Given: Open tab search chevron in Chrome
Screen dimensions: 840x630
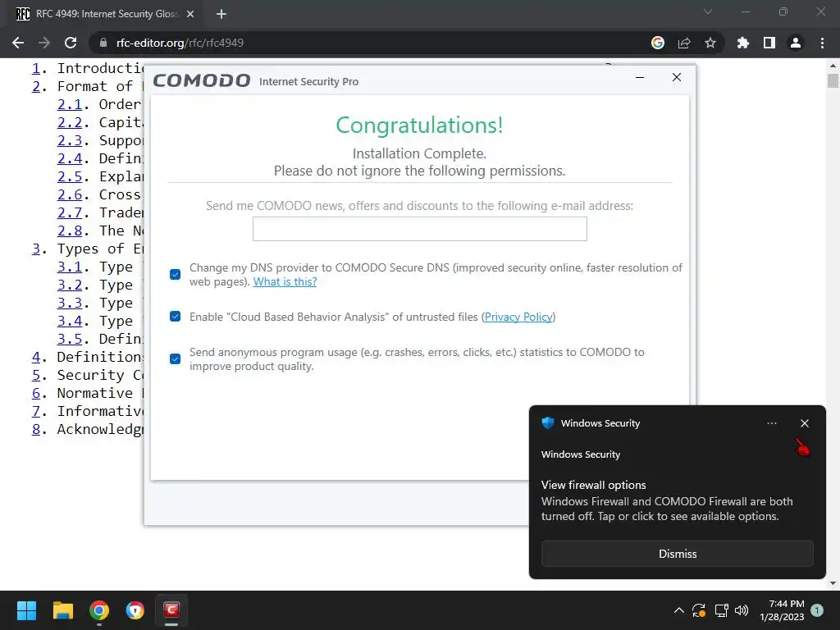Looking at the screenshot, I should coord(708,11).
